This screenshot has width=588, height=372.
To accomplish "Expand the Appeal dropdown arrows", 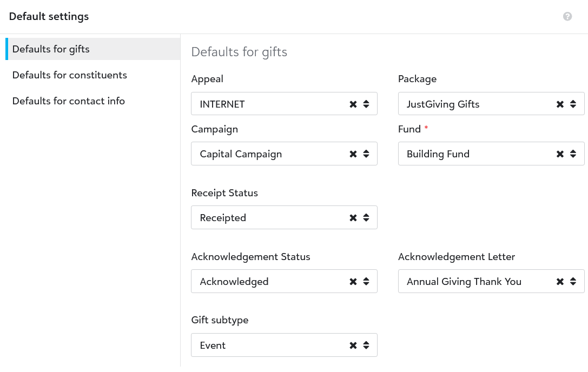I will [366, 104].
